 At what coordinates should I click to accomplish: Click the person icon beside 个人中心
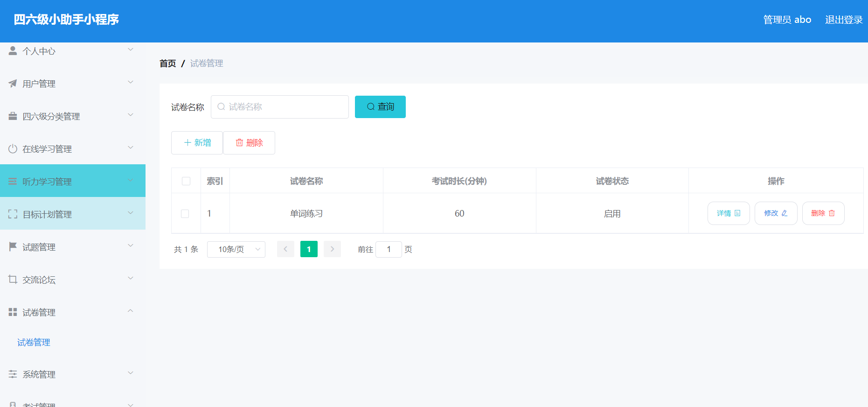tap(13, 50)
